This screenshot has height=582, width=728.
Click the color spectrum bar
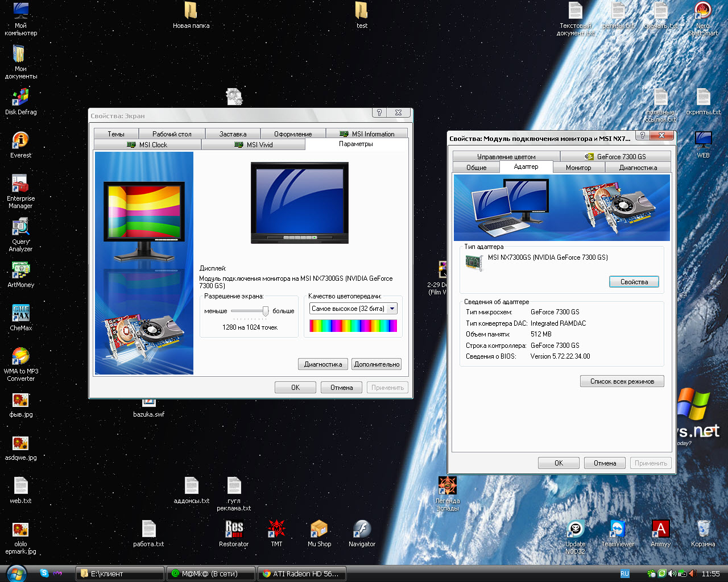pos(353,326)
